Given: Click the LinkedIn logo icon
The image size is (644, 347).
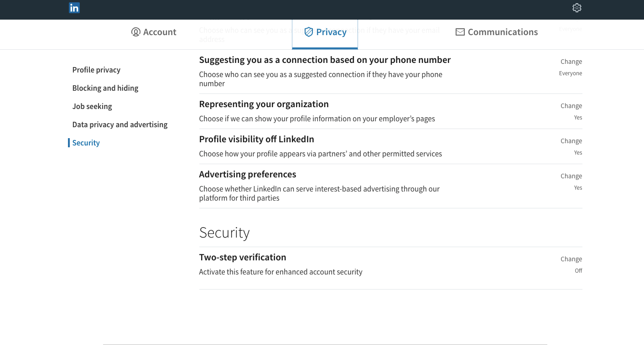Looking at the screenshot, I should pyautogui.click(x=74, y=8).
